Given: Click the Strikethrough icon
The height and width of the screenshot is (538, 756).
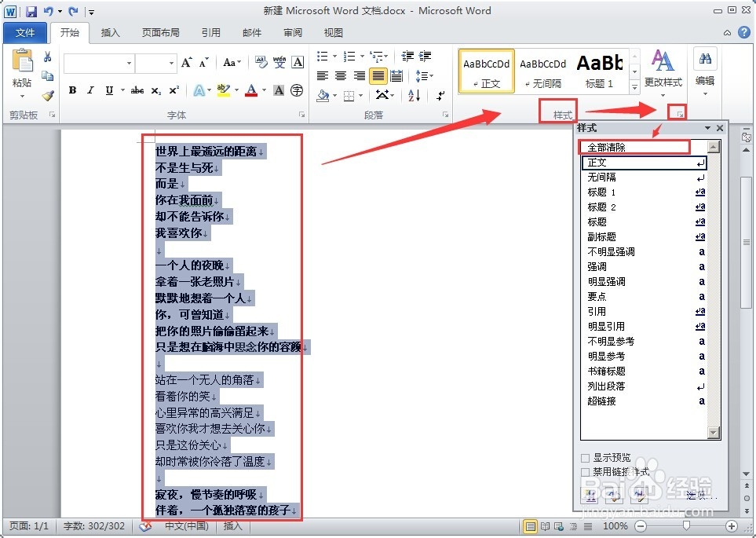Looking at the screenshot, I should (x=137, y=90).
